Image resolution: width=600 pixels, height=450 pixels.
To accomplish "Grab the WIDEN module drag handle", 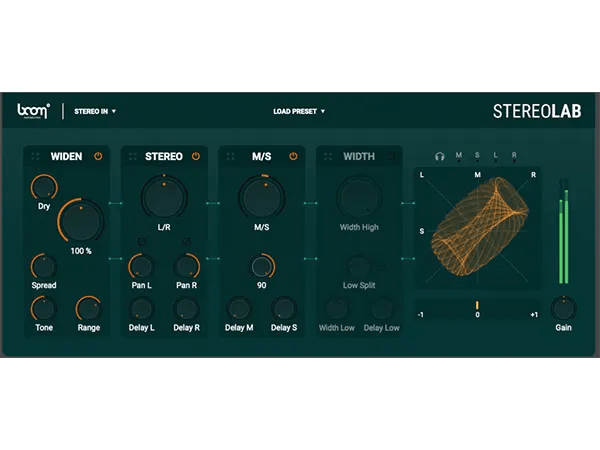I will tap(36, 156).
